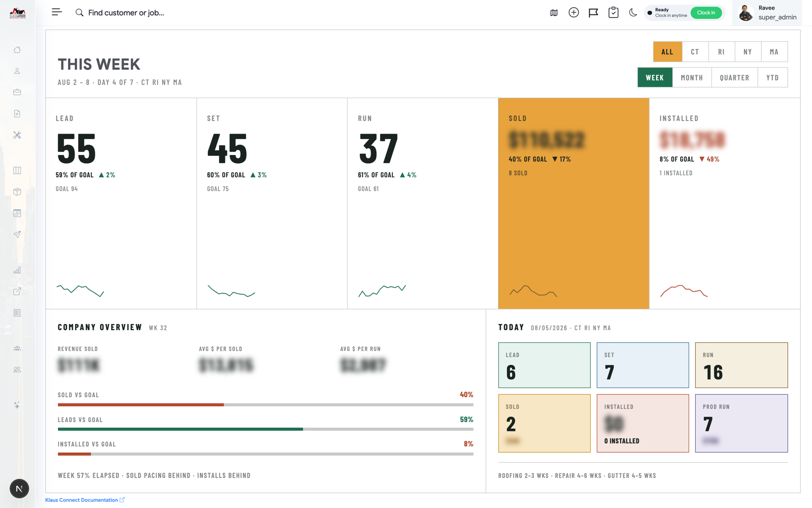
Task: Click the company logo at top left
Action: pos(18,13)
